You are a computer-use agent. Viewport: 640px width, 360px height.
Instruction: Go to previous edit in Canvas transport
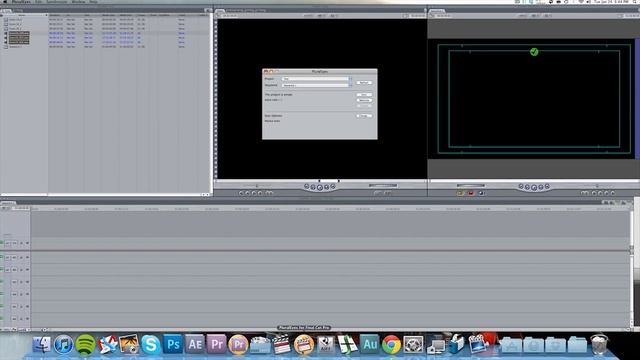point(521,187)
